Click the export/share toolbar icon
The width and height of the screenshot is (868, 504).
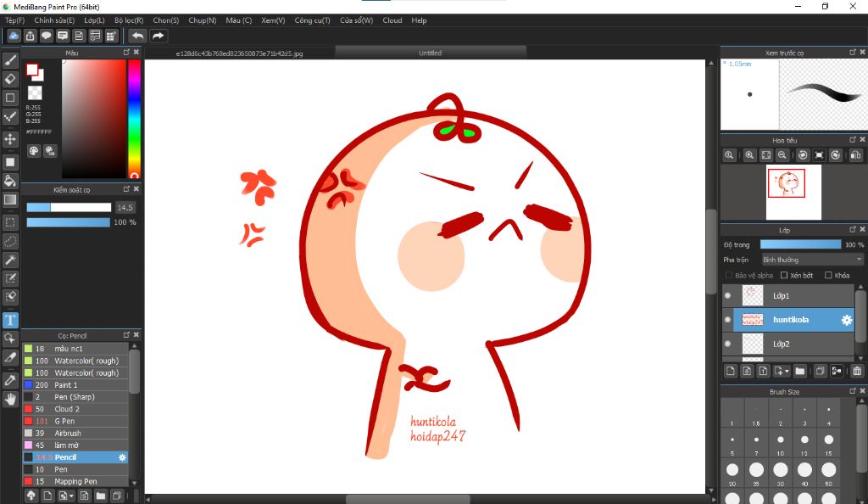tap(30, 36)
